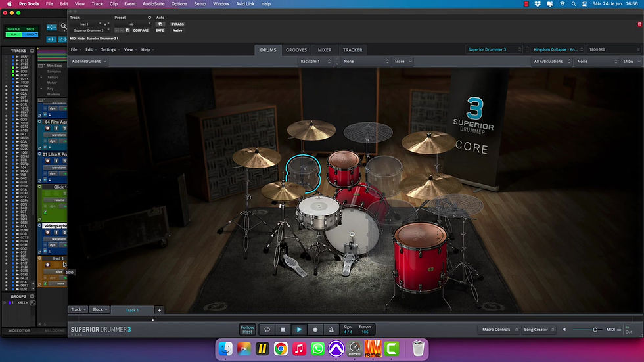Open the TRACKER tab
The image size is (644, 362).
(352, 50)
